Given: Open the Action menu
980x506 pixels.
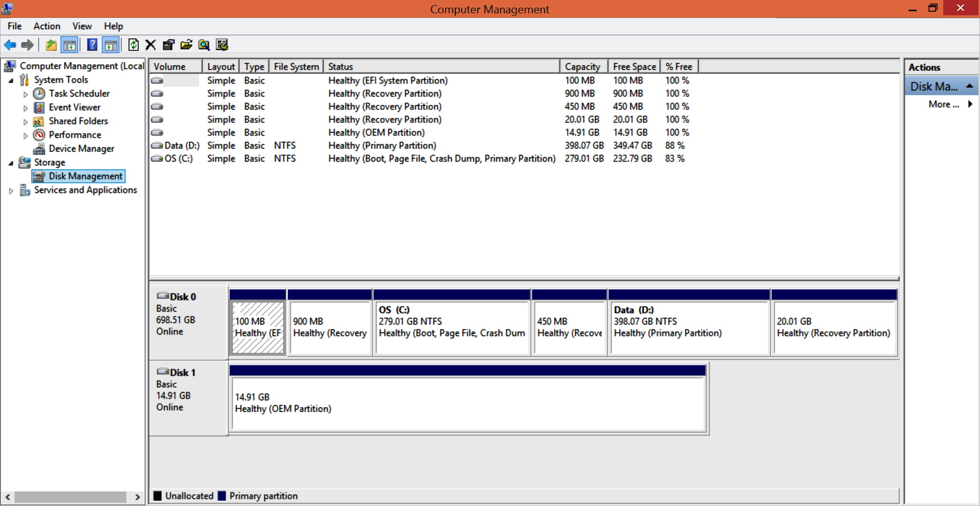Looking at the screenshot, I should (46, 26).
